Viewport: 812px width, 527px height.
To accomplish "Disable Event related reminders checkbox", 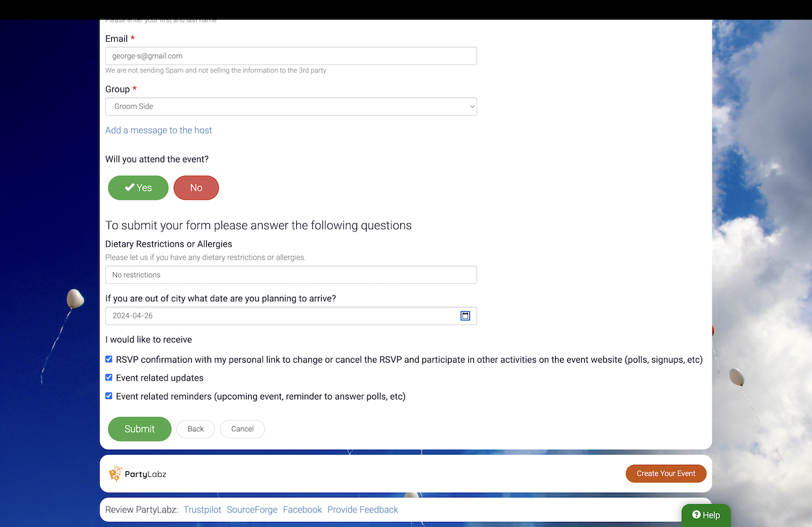I will click(109, 396).
